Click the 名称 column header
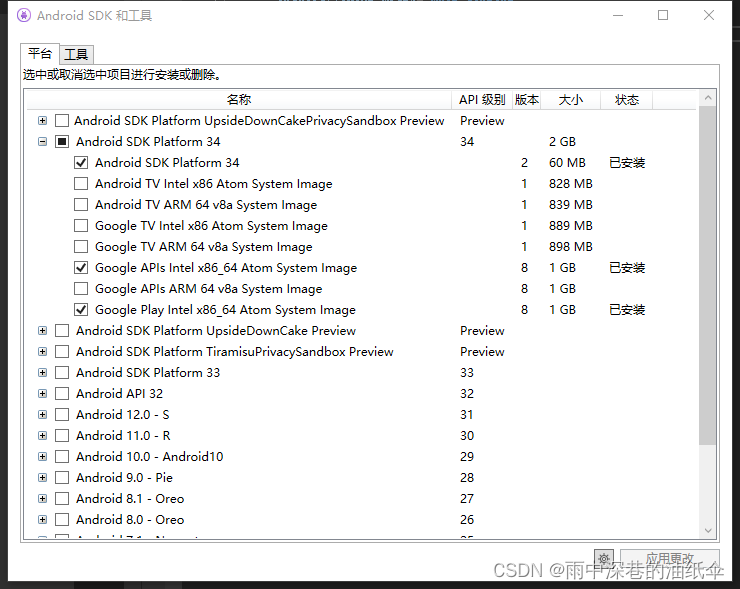Screen dimensions: 740x589 coord(238,100)
